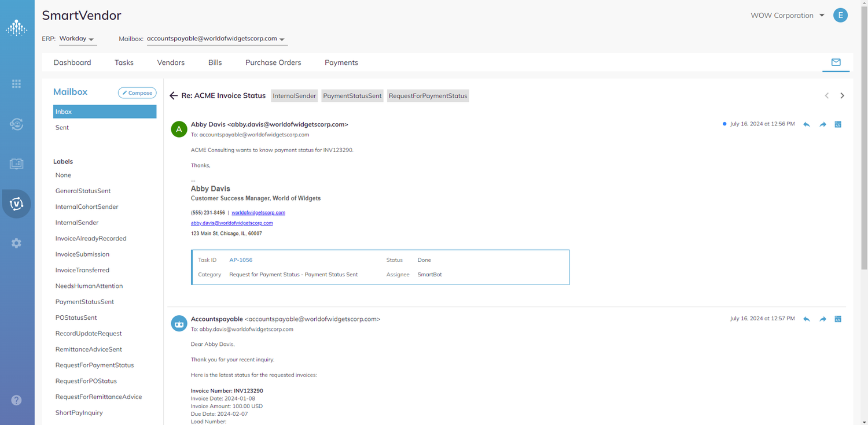Open the SmartVendor V panel in sidebar
868x425 pixels.
[17, 204]
